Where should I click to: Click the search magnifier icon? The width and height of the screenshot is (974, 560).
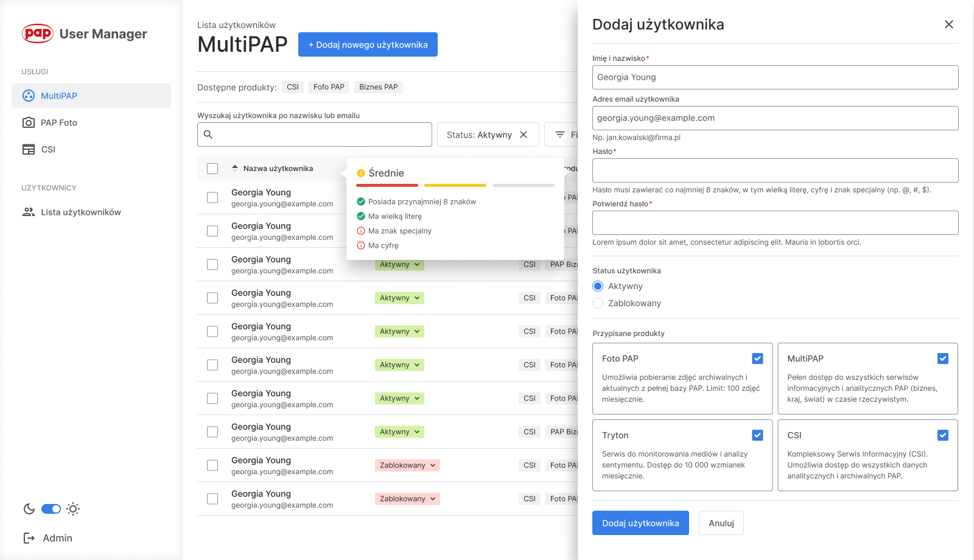[x=208, y=135]
